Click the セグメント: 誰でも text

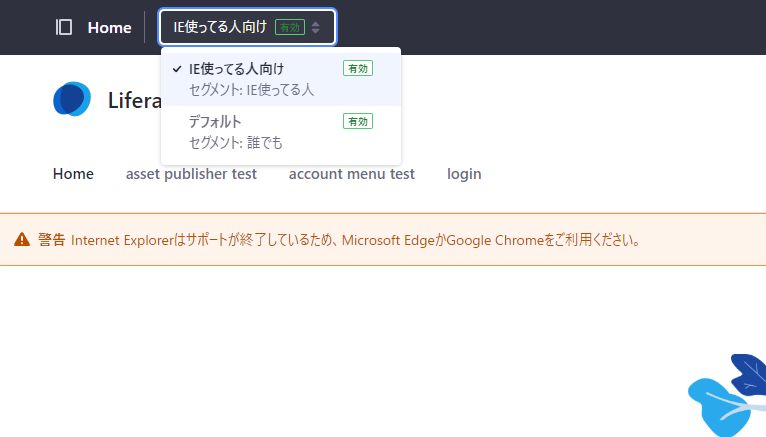[x=235, y=143]
